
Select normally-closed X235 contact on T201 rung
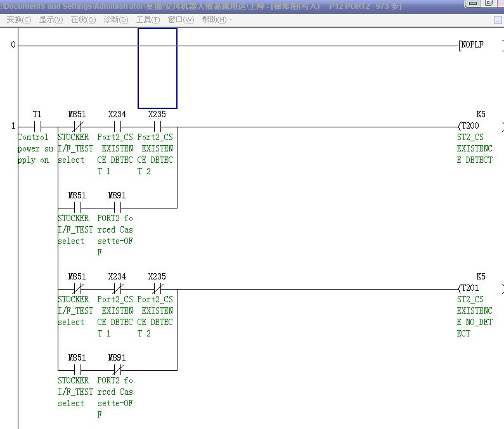click(x=157, y=288)
